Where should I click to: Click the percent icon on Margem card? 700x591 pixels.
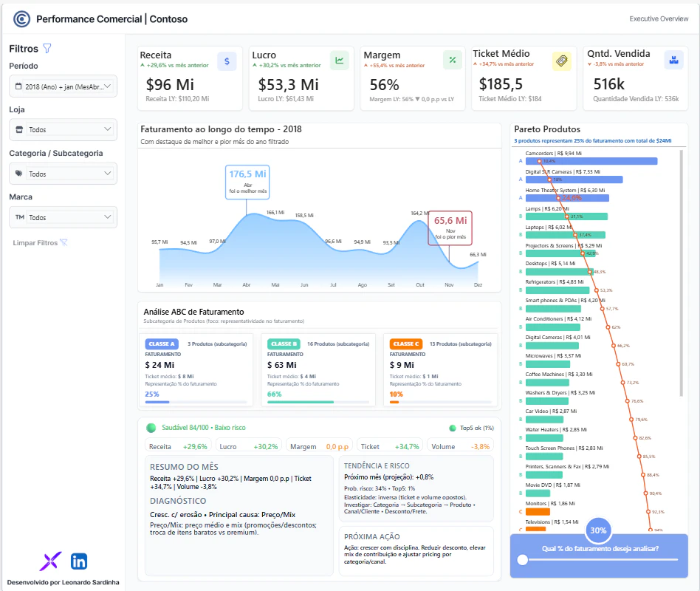pos(452,60)
